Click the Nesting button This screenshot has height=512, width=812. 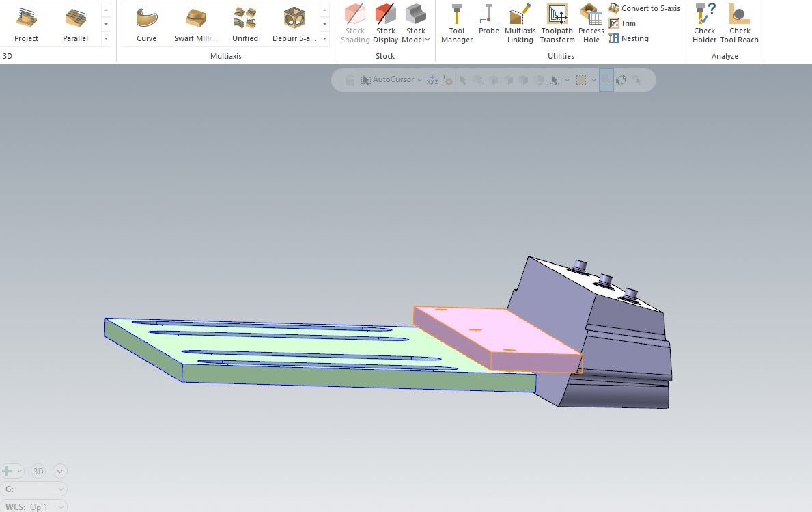[628, 38]
